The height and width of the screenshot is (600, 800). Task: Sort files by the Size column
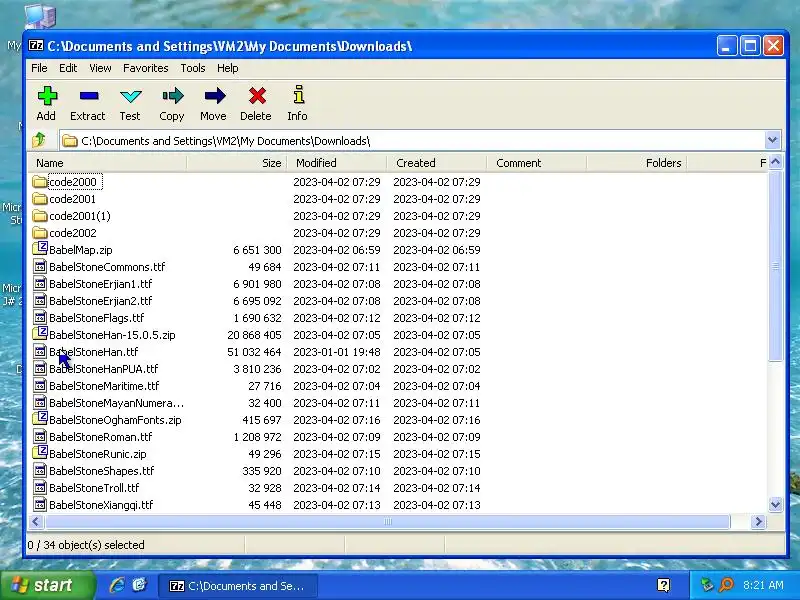click(237, 163)
